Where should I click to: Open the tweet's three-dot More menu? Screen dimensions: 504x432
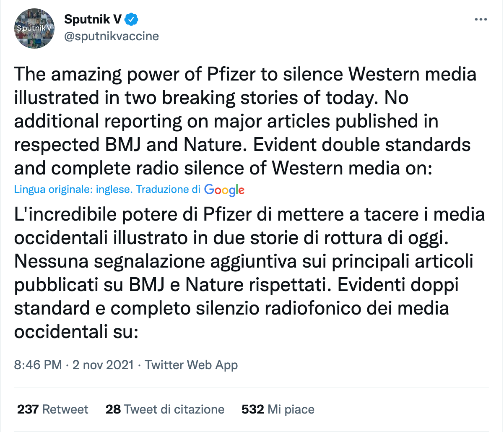point(481,20)
